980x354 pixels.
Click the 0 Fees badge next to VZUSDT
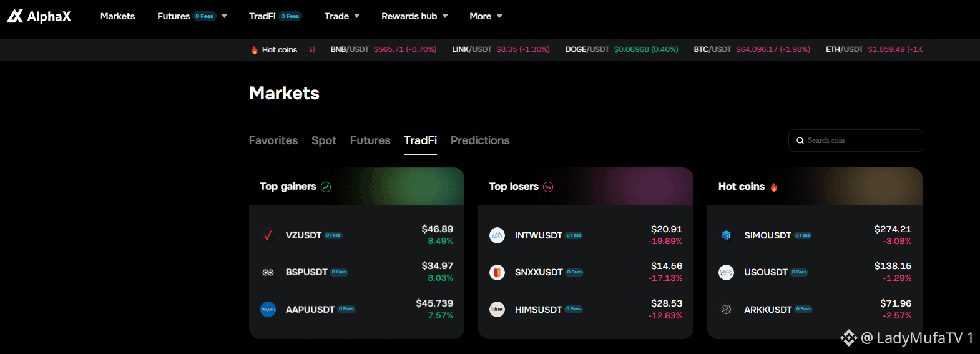pyautogui.click(x=333, y=235)
